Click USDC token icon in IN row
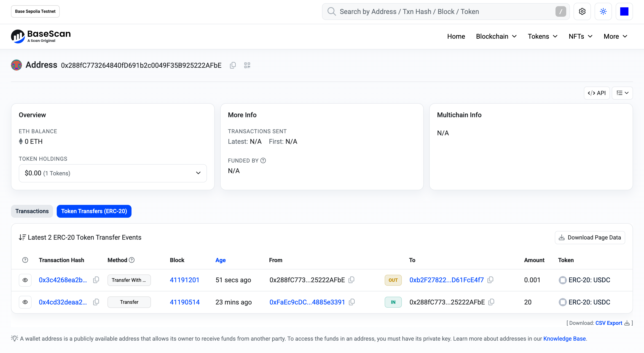The height and width of the screenshot is (353, 644). click(x=563, y=302)
